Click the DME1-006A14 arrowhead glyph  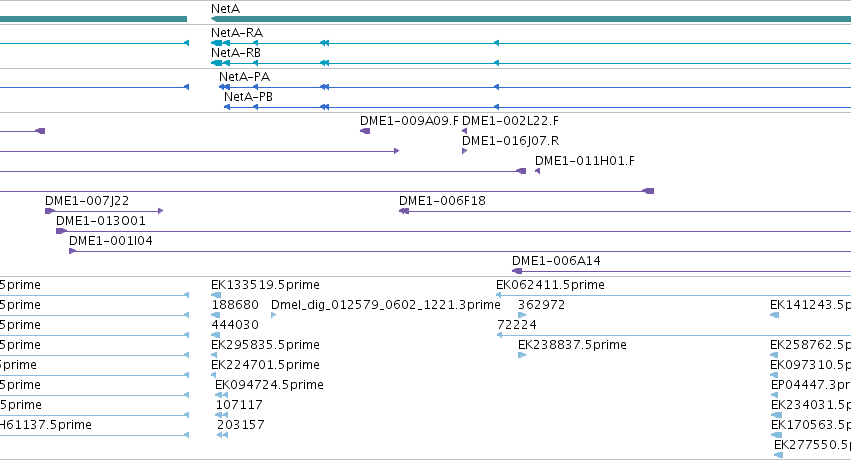(x=517, y=271)
